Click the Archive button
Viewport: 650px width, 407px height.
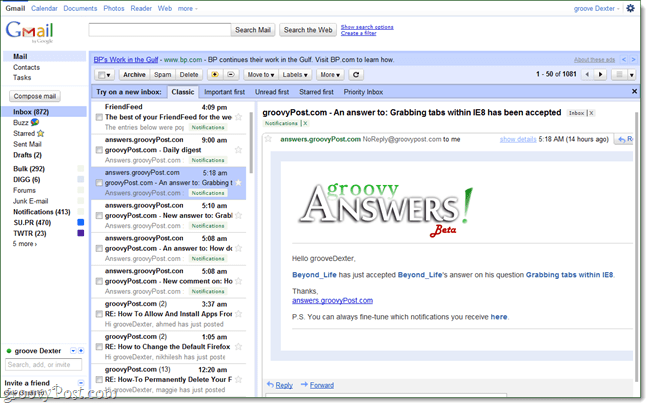click(134, 75)
